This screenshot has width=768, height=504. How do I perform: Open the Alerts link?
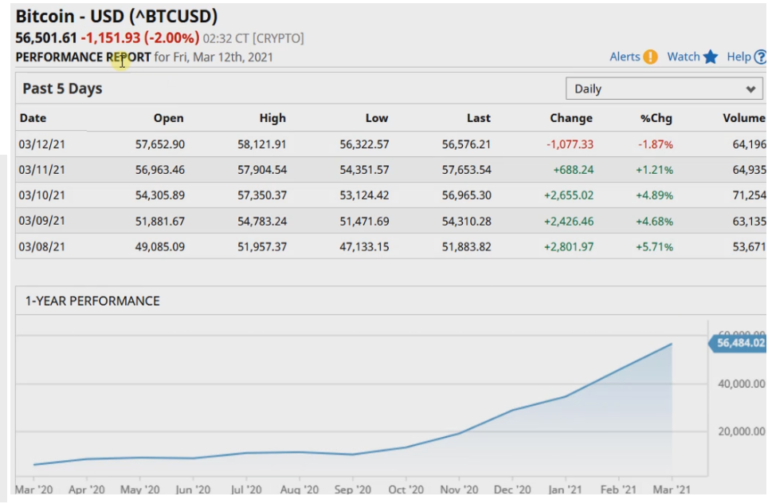624,57
